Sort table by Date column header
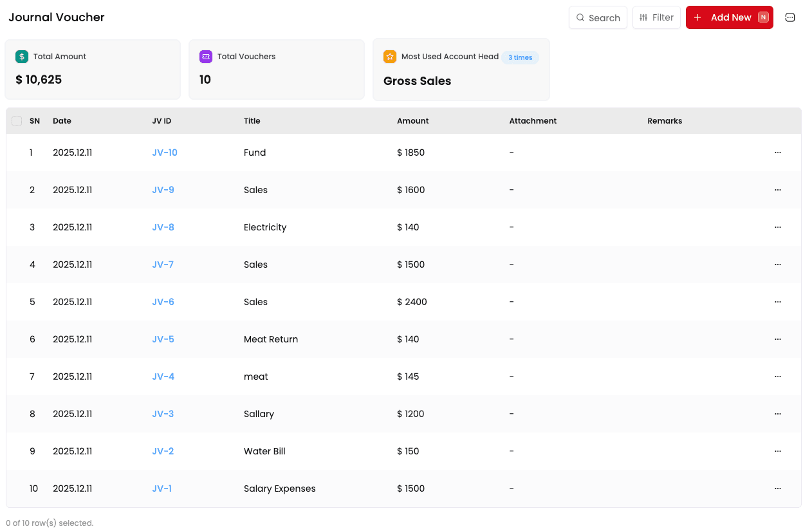This screenshot has height=531, width=812. pyautogui.click(x=62, y=121)
